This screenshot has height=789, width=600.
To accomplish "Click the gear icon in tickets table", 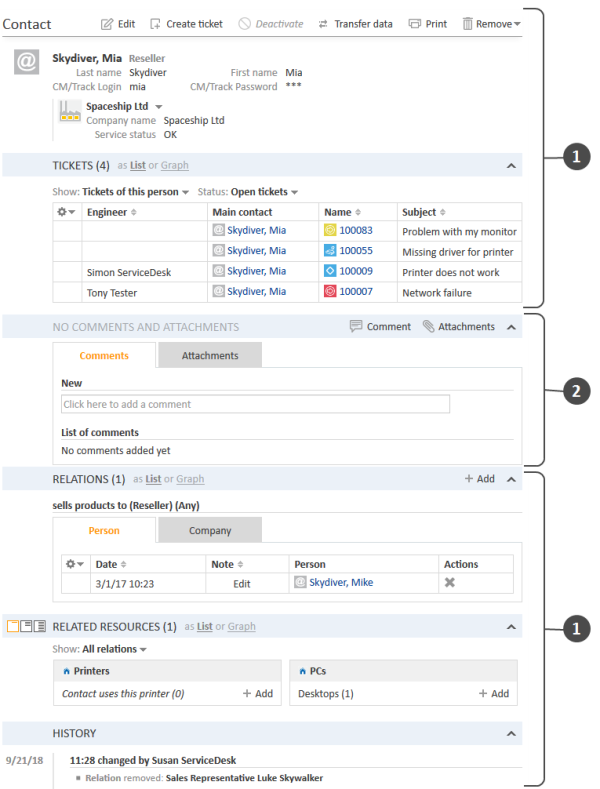I will pos(67,212).
